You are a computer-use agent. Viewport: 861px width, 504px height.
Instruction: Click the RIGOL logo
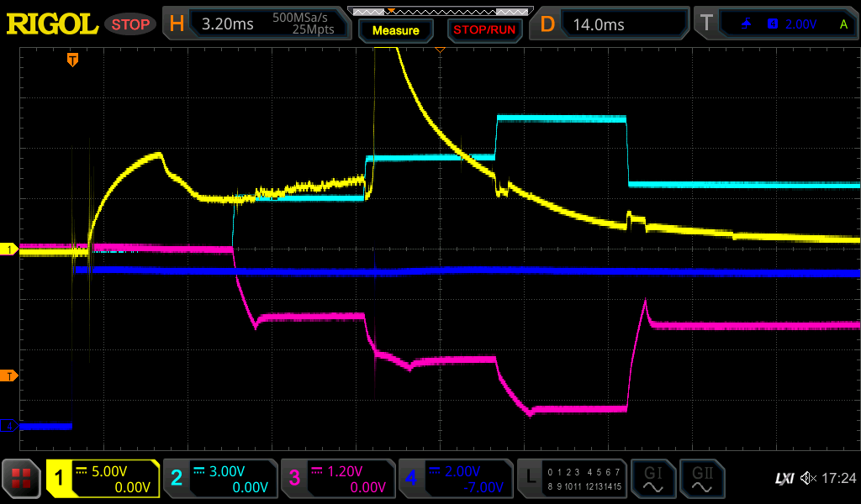52,24
